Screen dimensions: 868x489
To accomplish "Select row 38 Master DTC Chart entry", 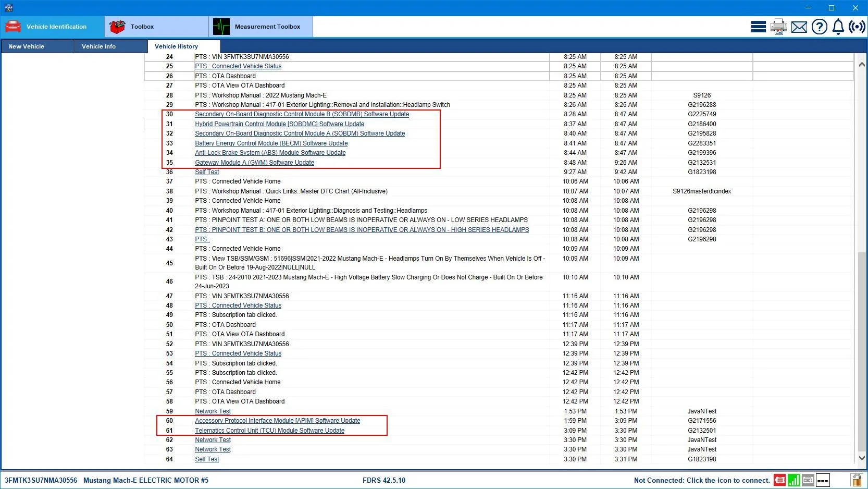I will coord(499,191).
